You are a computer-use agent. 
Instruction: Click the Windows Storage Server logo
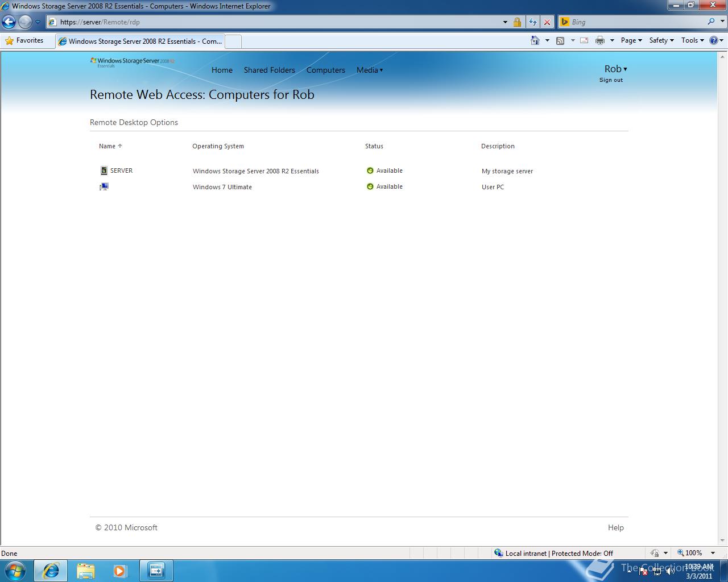(132, 62)
